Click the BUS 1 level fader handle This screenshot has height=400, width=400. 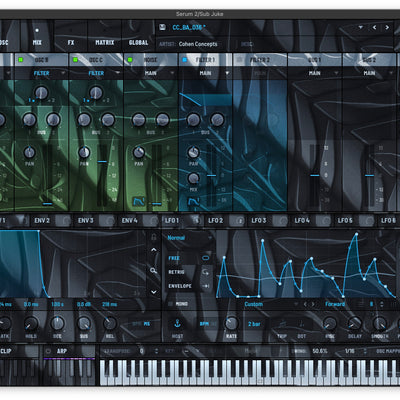[315, 175]
